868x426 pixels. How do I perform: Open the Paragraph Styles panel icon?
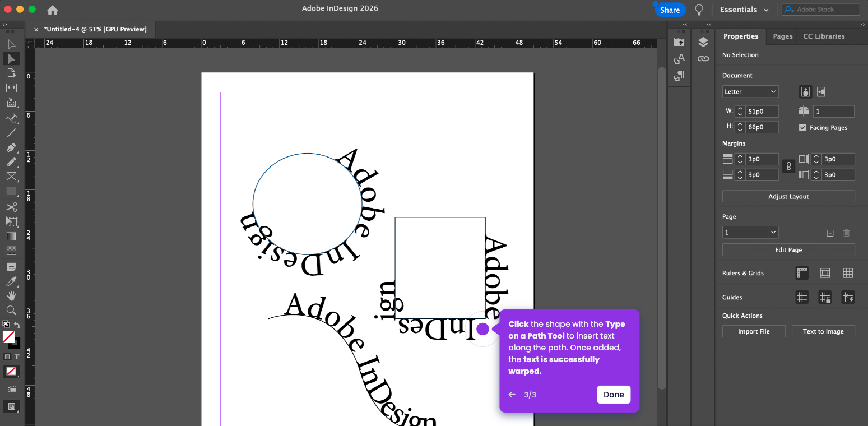pos(679,75)
